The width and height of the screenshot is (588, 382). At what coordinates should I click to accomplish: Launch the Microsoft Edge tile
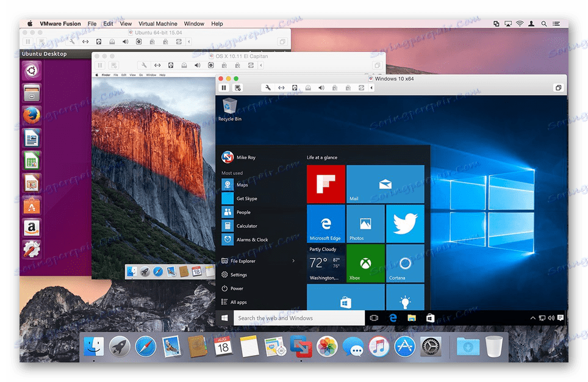tap(326, 223)
